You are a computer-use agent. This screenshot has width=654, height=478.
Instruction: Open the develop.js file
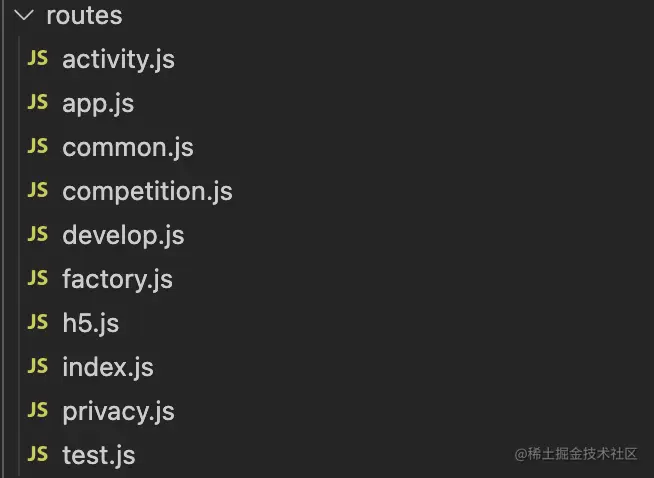pyautogui.click(x=123, y=236)
